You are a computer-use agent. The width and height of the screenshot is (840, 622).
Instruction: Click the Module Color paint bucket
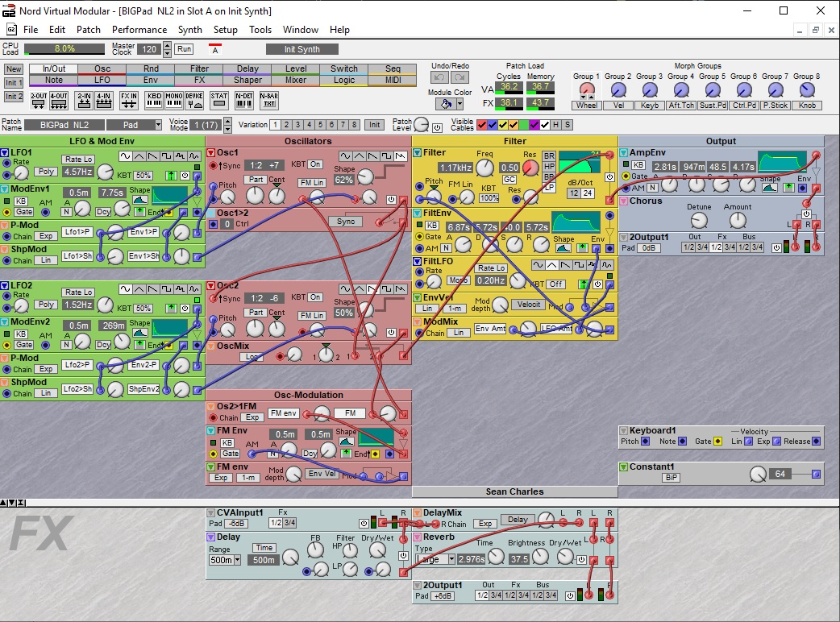click(444, 104)
